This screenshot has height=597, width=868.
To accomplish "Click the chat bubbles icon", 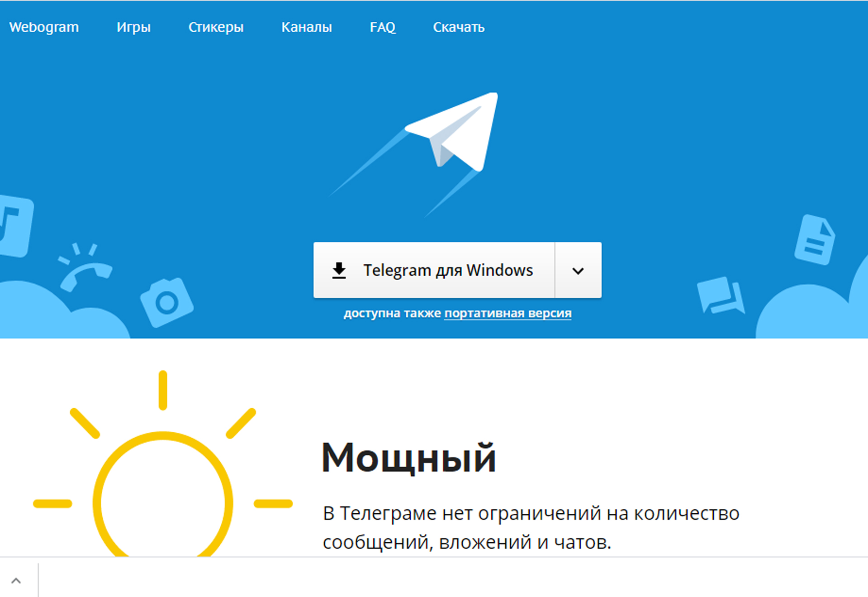I will tap(721, 296).
